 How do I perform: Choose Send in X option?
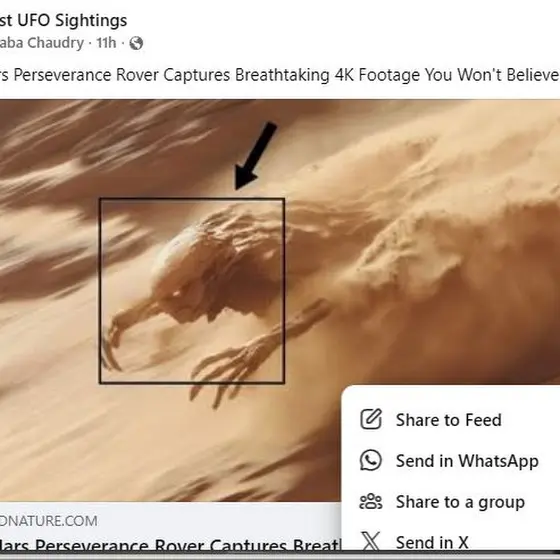pyautogui.click(x=451, y=540)
